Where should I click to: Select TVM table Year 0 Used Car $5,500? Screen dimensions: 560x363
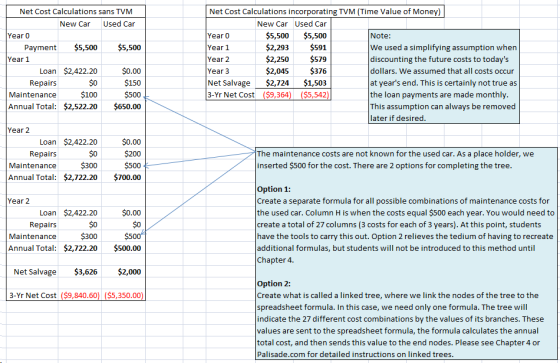click(x=315, y=36)
